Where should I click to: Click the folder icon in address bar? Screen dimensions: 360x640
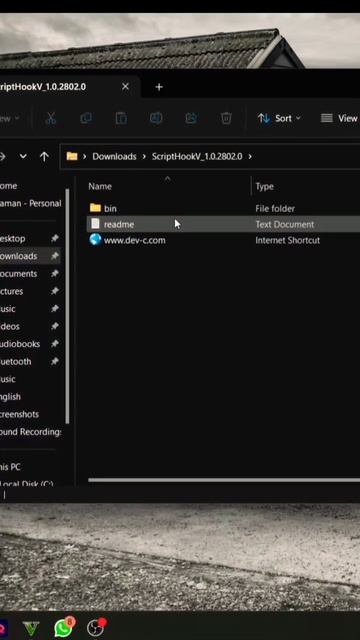pos(72,156)
